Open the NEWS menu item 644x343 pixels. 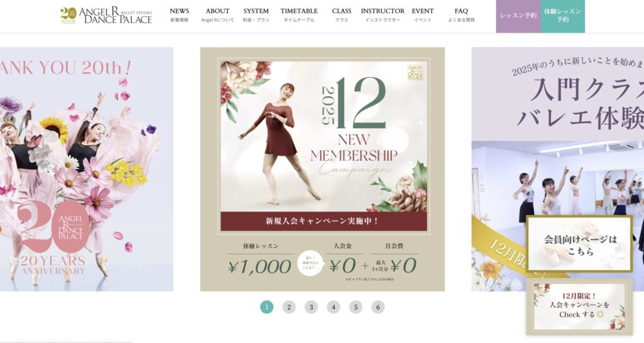click(x=179, y=15)
